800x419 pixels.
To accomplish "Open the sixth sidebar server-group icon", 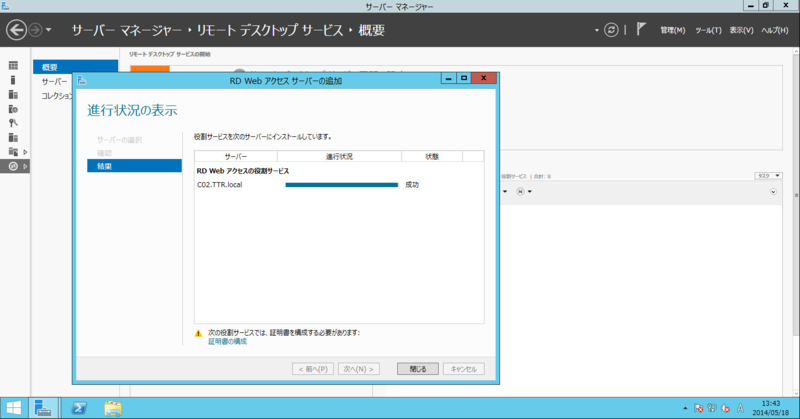I will (x=13, y=137).
